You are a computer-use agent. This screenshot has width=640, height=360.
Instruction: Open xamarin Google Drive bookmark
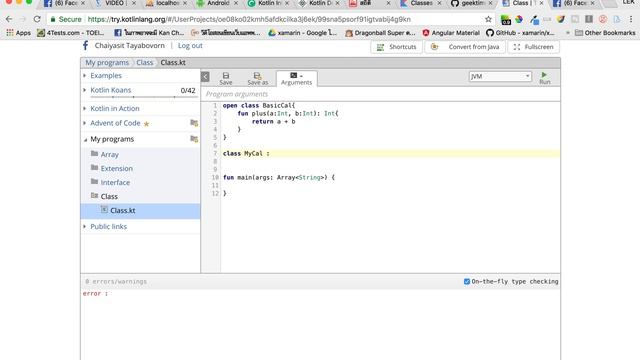302,33
